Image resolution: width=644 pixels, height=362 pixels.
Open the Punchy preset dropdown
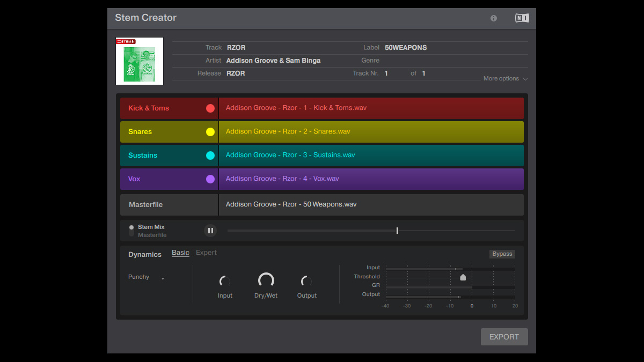145,277
